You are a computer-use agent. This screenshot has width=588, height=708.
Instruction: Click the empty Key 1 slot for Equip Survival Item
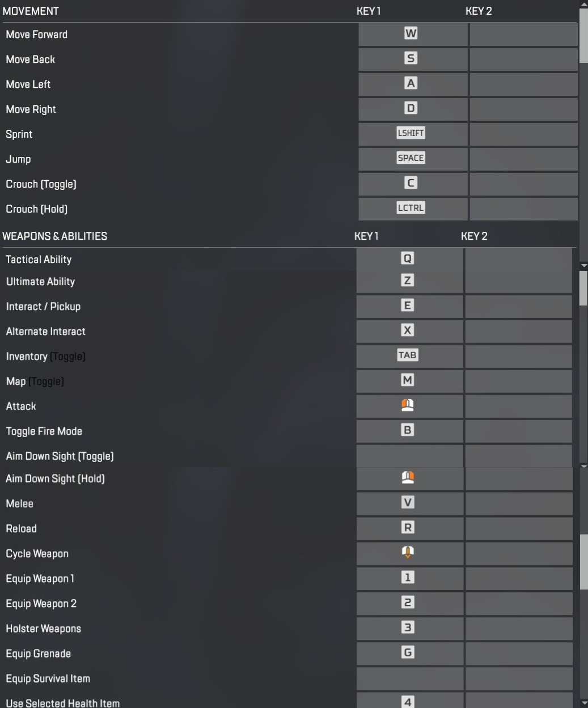click(409, 678)
